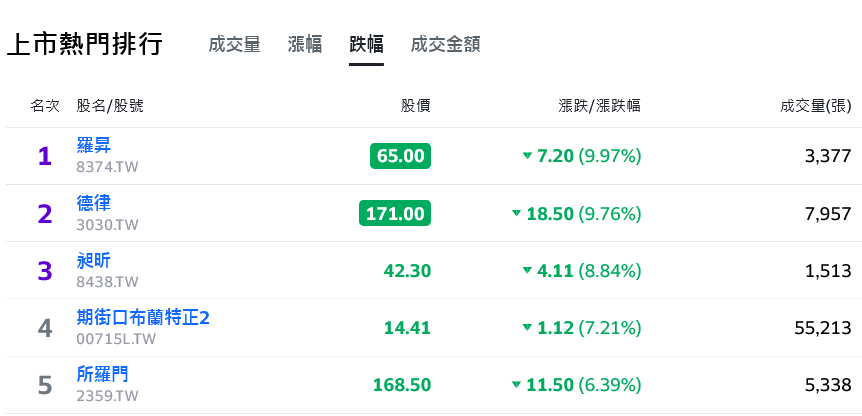The height and width of the screenshot is (416, 862).
Task: Click the green 65.00 price badge
Action: pos(400,156)
